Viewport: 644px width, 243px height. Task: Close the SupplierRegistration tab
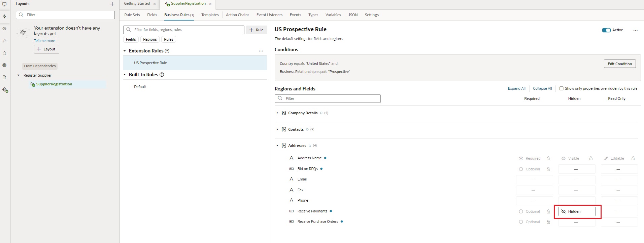[210, 4]
